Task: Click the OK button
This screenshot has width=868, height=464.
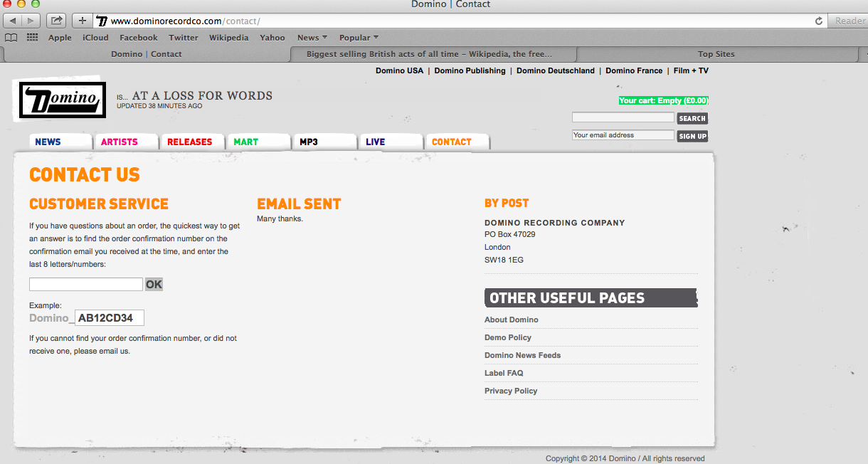Action: tap(154, 284)
